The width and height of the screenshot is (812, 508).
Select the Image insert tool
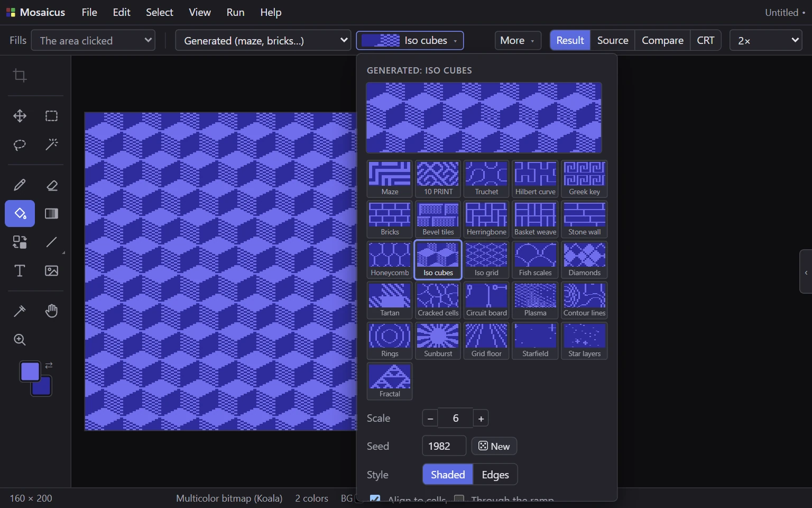coord(51,270)
